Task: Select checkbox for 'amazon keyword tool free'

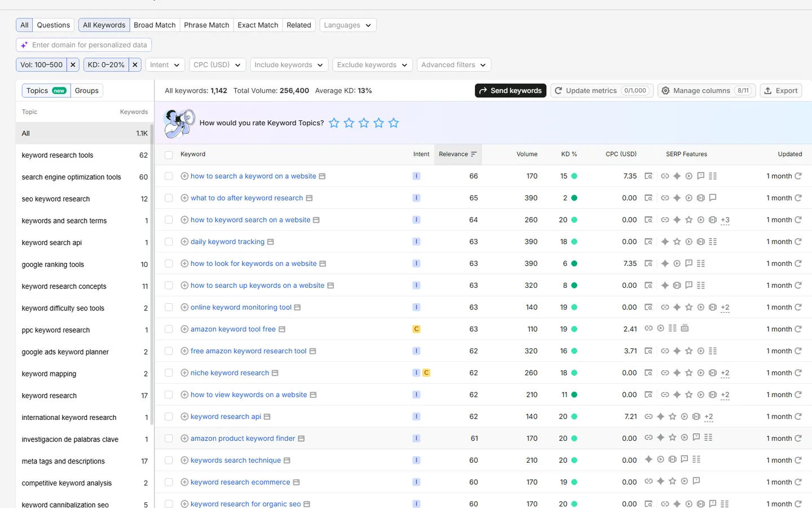Action: [169, 329]
